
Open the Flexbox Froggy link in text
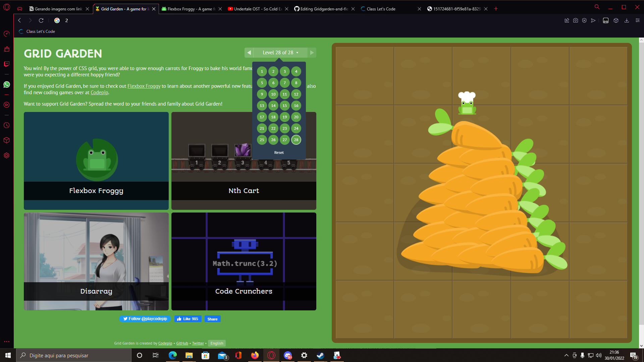144,86
